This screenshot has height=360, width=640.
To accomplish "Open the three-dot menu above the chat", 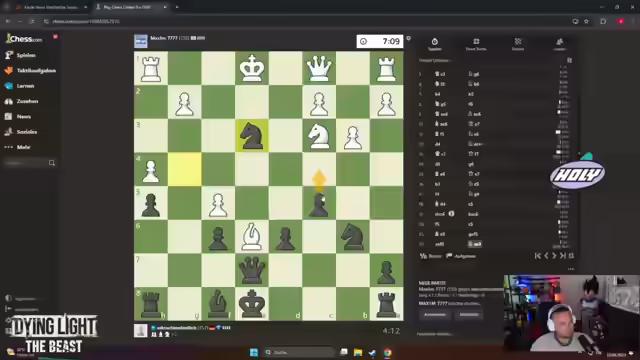I will click(571, 269).
